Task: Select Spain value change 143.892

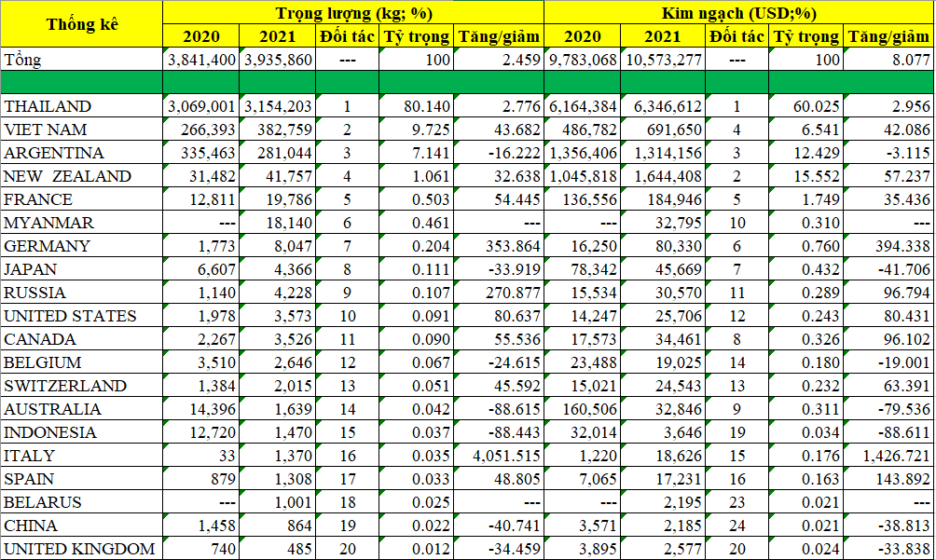Action: [888, 478]
